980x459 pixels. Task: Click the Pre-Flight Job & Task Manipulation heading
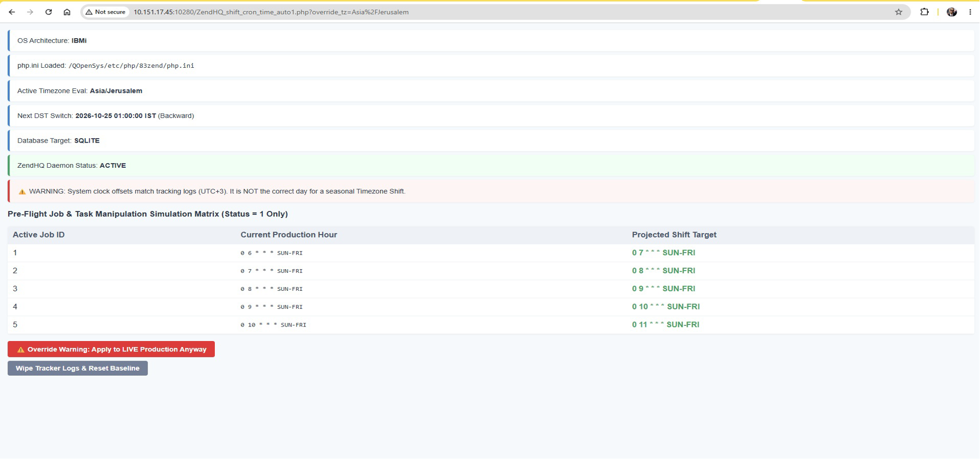click(148, 214)
